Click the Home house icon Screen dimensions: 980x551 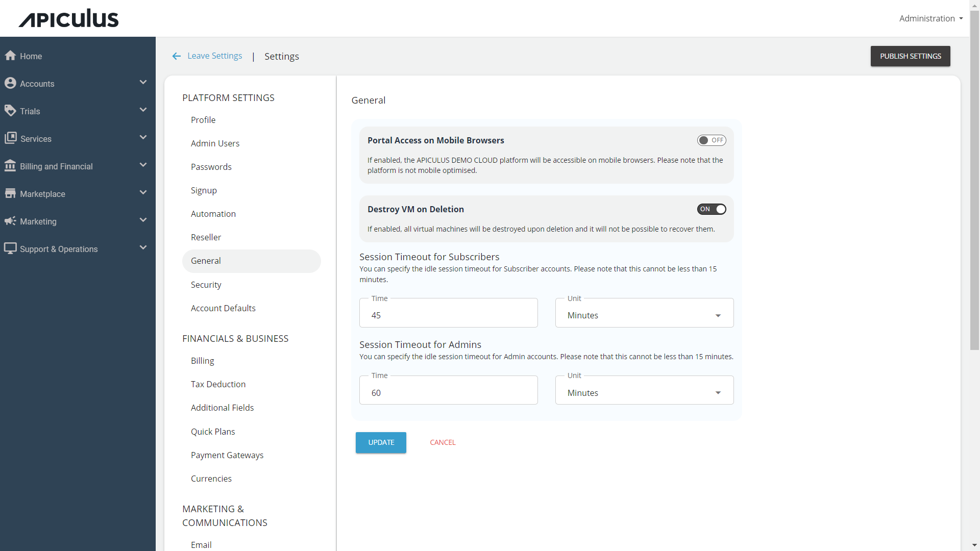pyautogui.click(x=10, y=56)
